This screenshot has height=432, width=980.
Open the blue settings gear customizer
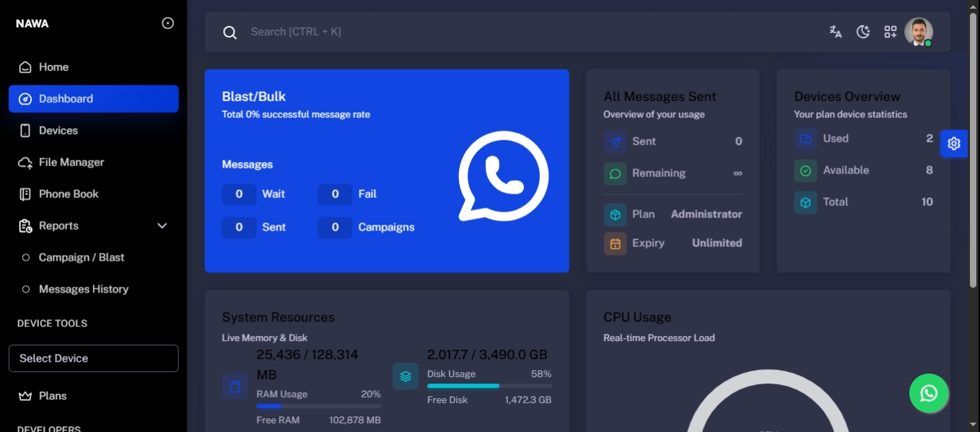pyautogui.click(x=954, y=144)
